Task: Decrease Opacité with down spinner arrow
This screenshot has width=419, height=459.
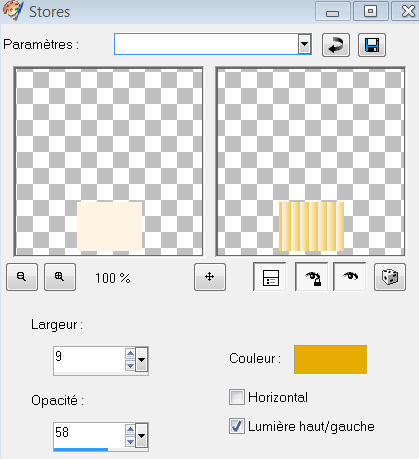Action: tap(130, 441)
